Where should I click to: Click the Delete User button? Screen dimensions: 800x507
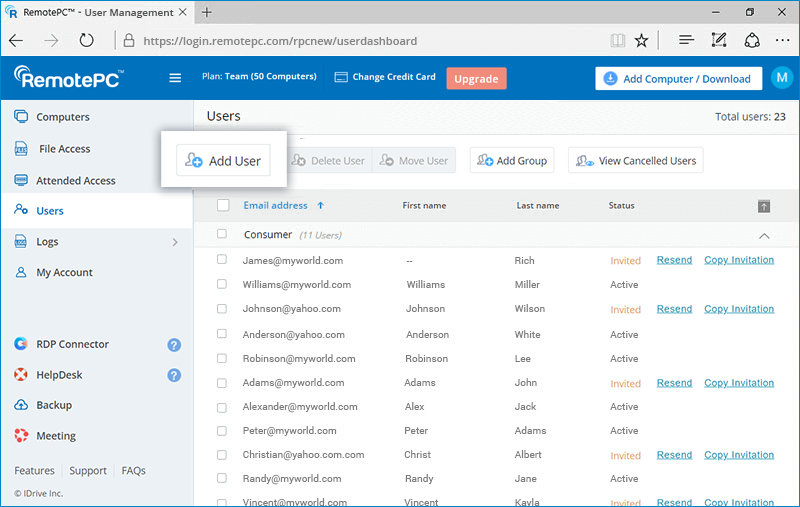click(329, 161)
